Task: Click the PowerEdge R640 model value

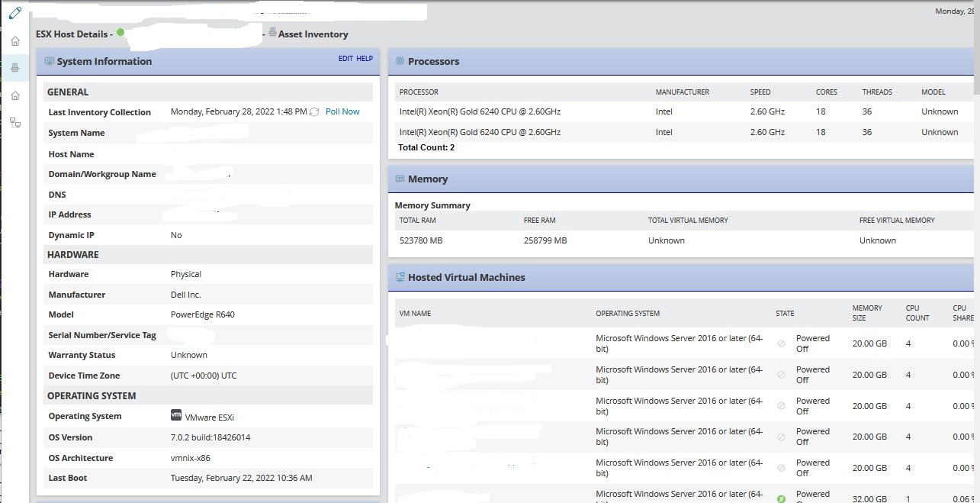Action: 203,314
